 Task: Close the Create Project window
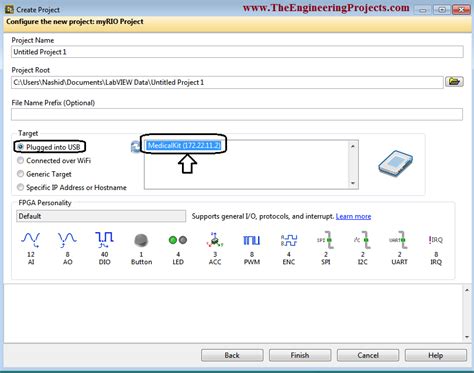(461, 10)
